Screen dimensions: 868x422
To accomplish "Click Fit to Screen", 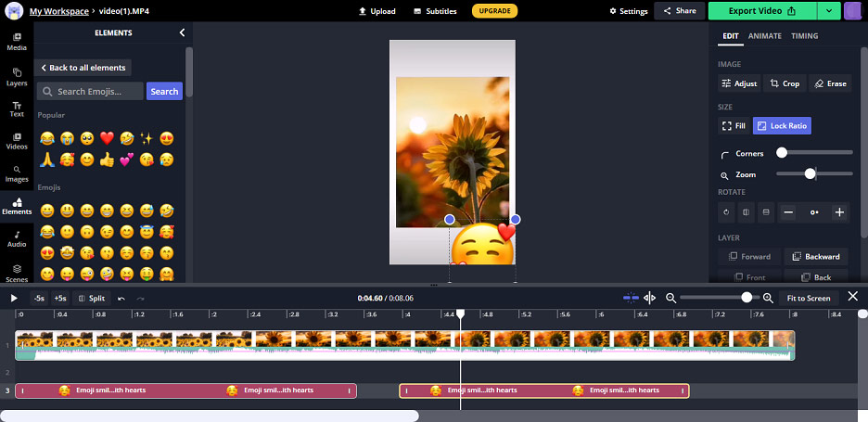I will click(x=809, y=298).
